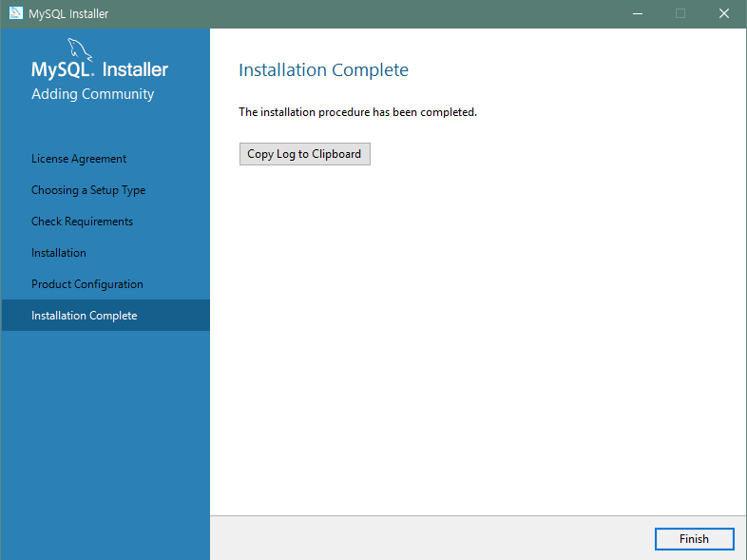The height and width of the screenshot is (560, 747).
Task: Go to the Check Requirements step
Action: [82, 222]
